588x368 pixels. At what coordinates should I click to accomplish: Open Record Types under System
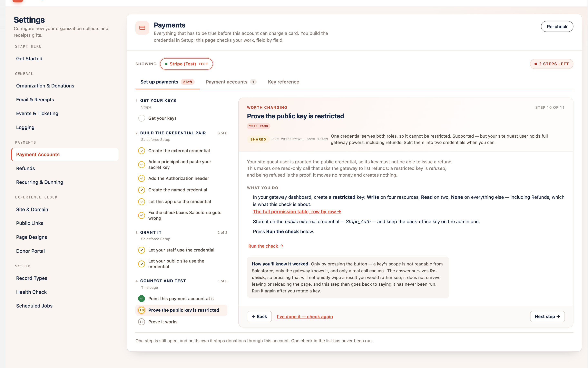click(65, 278)
